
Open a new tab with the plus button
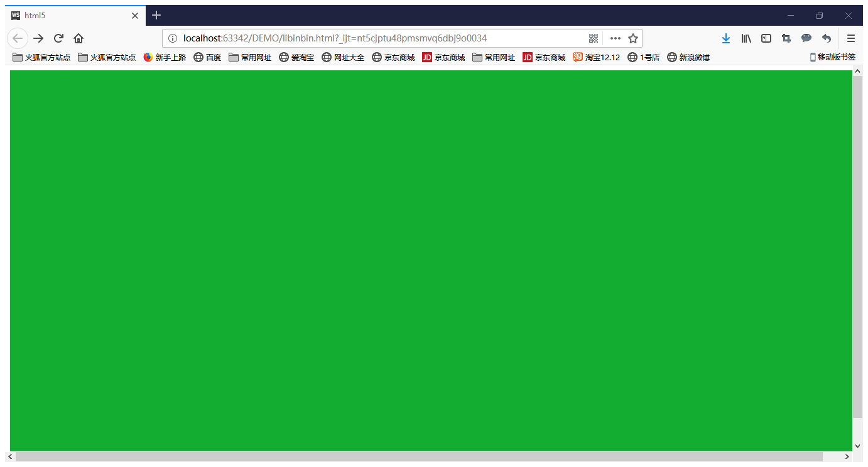[156, 15]
